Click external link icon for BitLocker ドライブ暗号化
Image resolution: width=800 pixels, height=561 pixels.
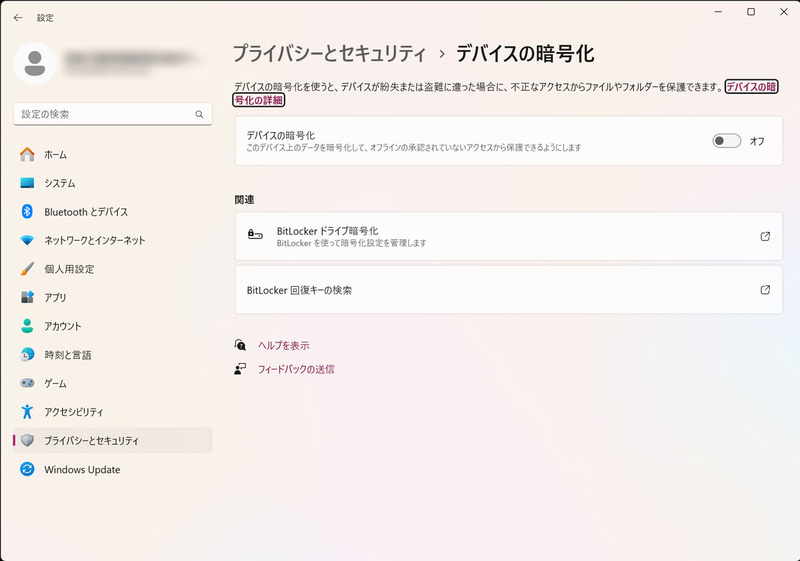pyautogui.click(x=765, y=236)
